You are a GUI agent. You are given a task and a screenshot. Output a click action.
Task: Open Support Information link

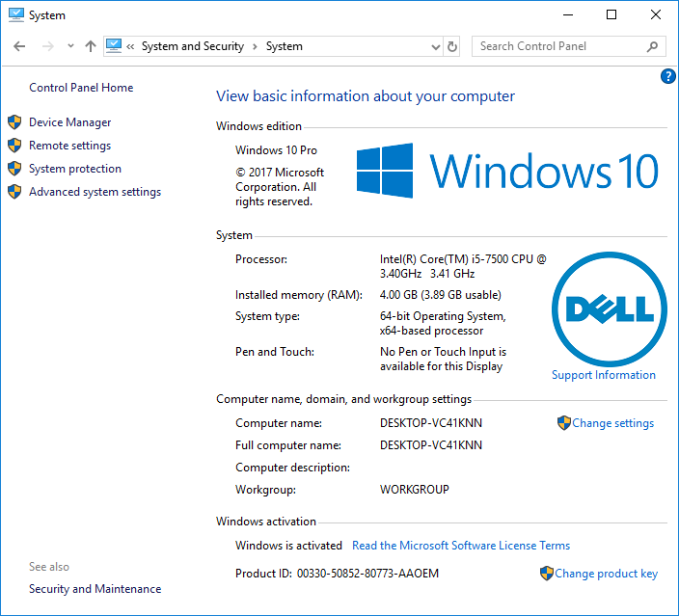point(603,375)
